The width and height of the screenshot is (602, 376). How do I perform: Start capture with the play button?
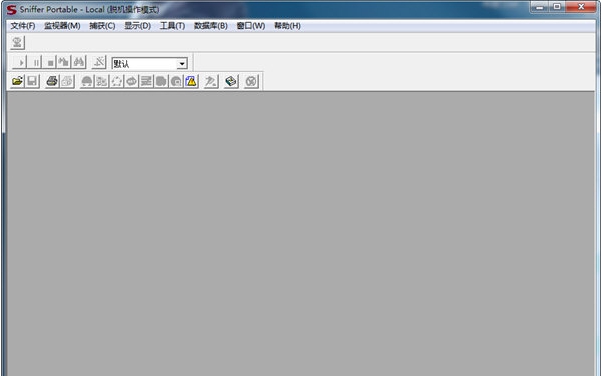pyautogui.click(x=20, y=62)
